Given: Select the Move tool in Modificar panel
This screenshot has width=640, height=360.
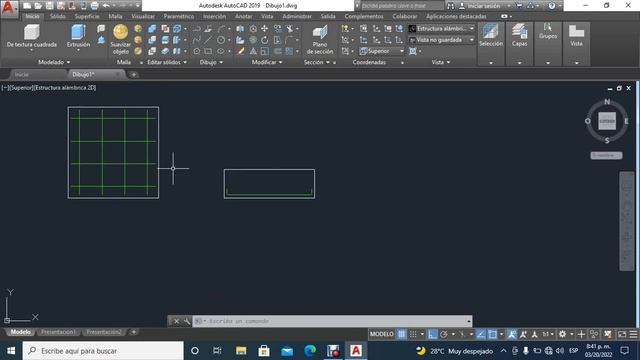Looking at the screenshot, I should click(264, 29).
